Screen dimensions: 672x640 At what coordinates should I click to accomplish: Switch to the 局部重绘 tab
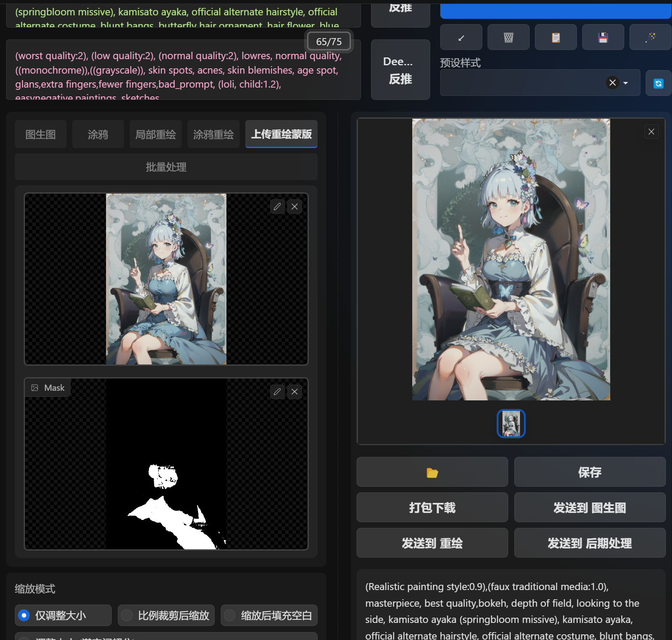[156, 134]
